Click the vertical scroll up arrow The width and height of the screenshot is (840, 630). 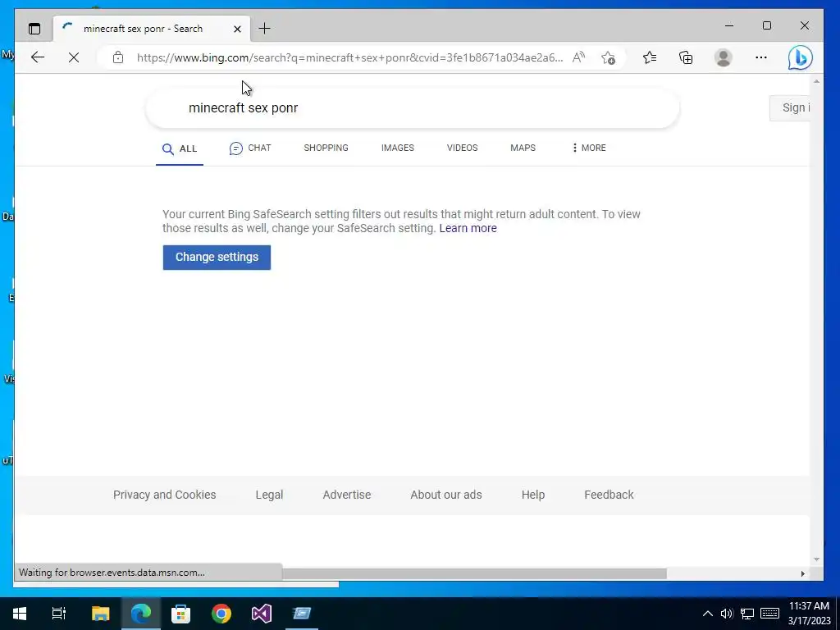816,81
